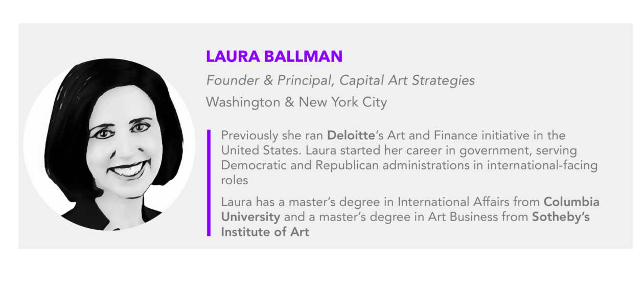The image size is (644, 283).
Task: Click the word Previously starting the bio
Action: coord(250,136)
